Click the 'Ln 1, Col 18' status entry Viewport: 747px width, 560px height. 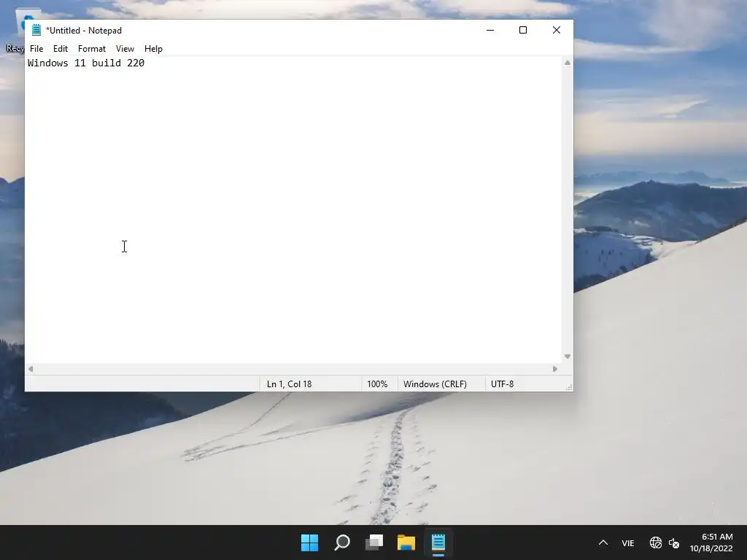click(x=289, y=384)
